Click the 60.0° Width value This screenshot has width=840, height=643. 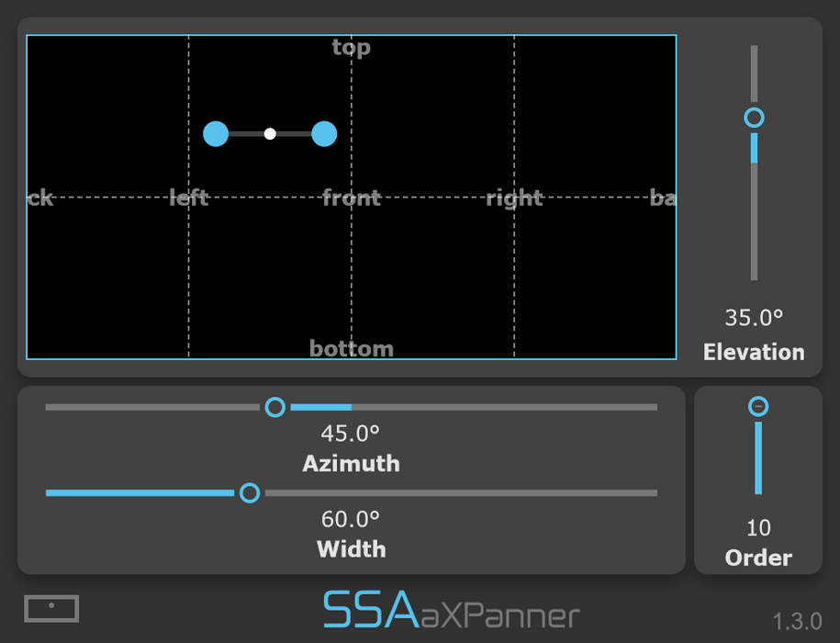click(x=351, y=519)
